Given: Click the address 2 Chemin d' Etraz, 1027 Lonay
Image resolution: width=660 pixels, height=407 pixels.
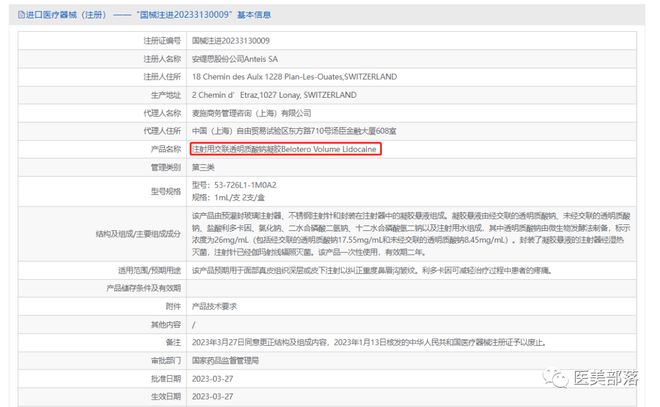Looking at the screenshot, I should point(274,95).
